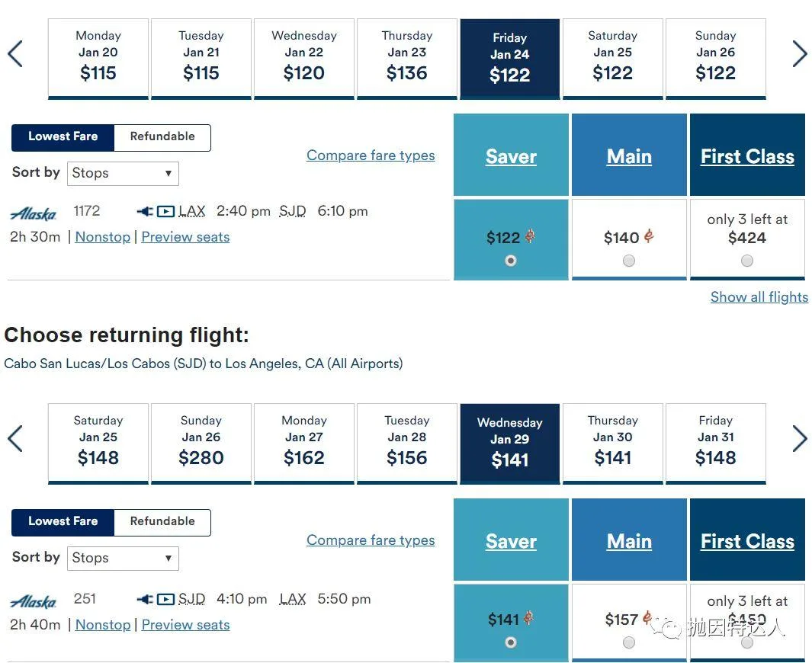
Task: Preview seats for returning flight 251
Action: click(x=185, y=625)
